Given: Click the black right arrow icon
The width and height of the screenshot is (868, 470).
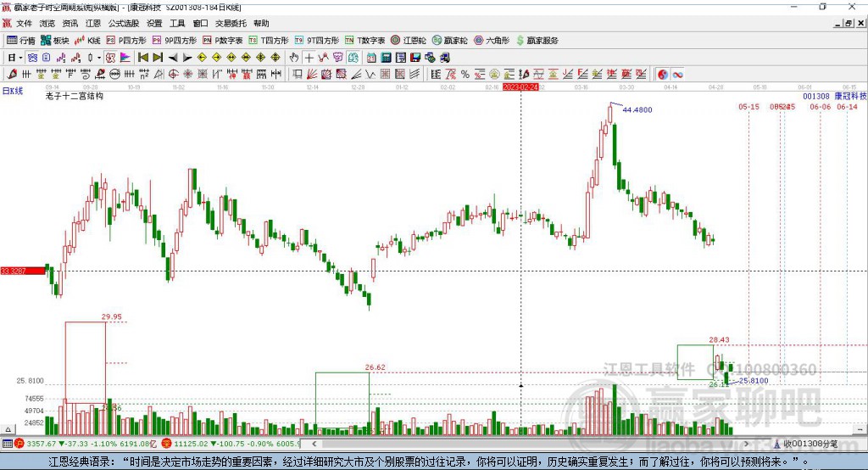Looking at the screenshot, I should pyautogui.click(x=187, y=58).
